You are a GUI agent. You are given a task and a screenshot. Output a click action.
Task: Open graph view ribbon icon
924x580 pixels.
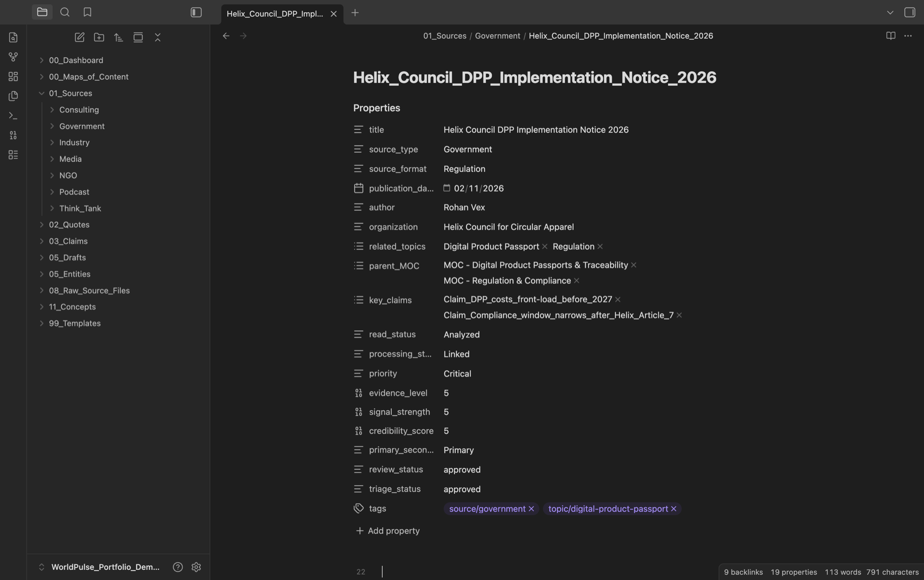click(13, 57)
